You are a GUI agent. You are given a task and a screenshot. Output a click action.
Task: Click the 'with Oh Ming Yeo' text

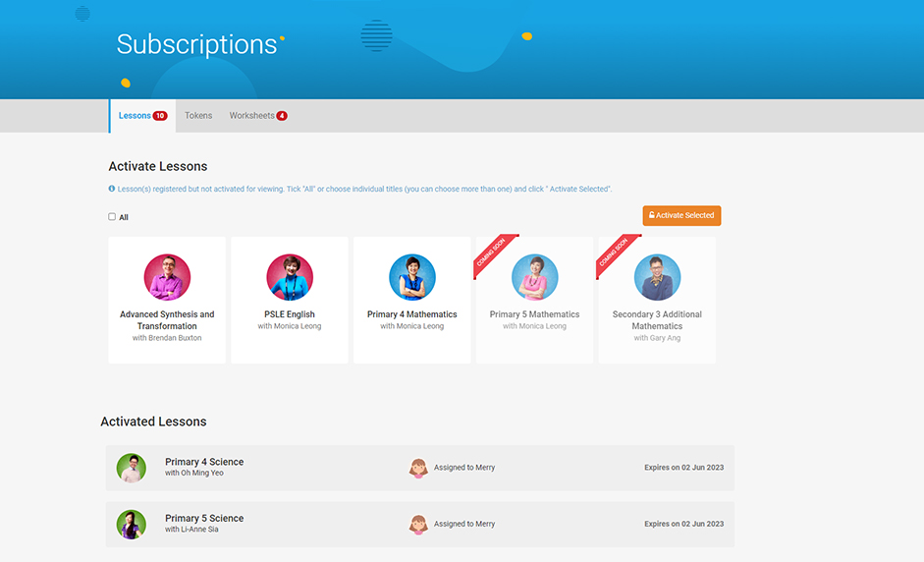(193, 473)
